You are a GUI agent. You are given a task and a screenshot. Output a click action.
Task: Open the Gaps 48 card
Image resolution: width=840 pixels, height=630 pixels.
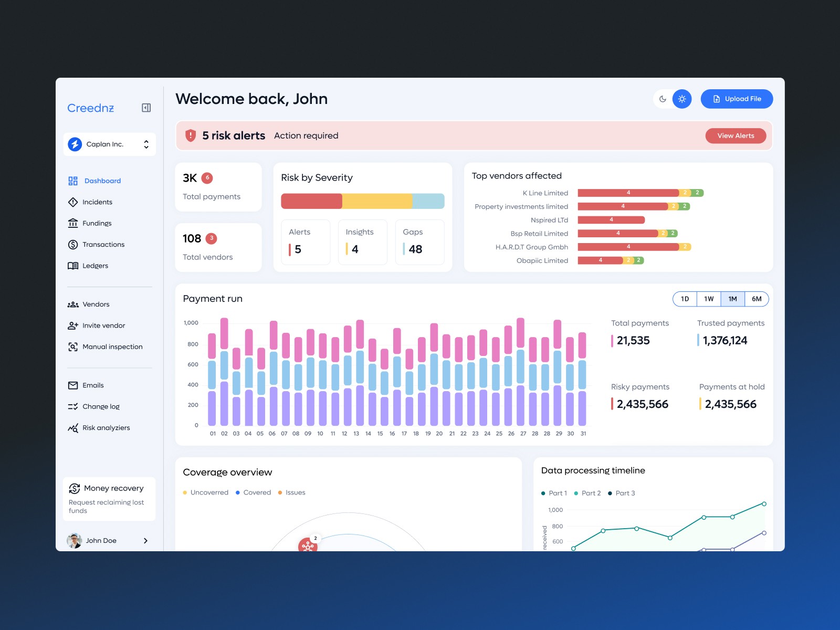click(x=420, y=242)
